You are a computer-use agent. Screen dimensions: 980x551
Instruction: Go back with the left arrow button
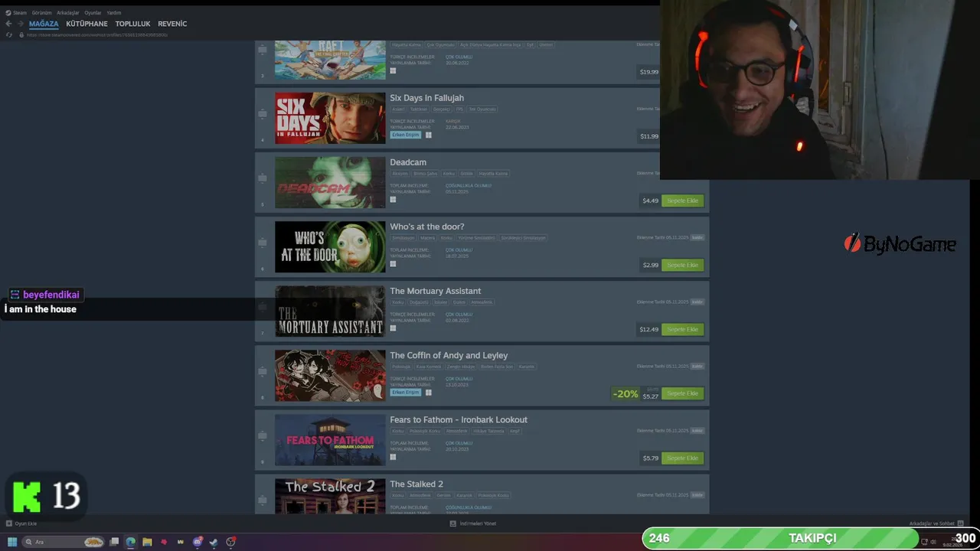pos(9,24)
